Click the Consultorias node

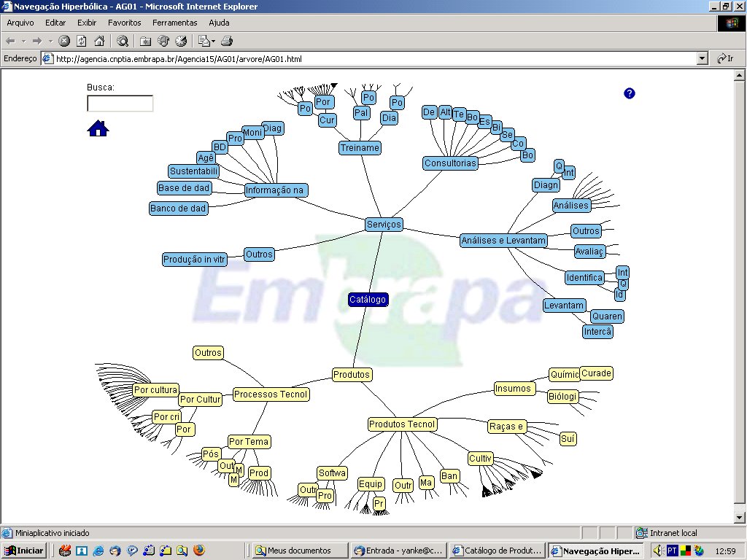[x=450, y=163]
